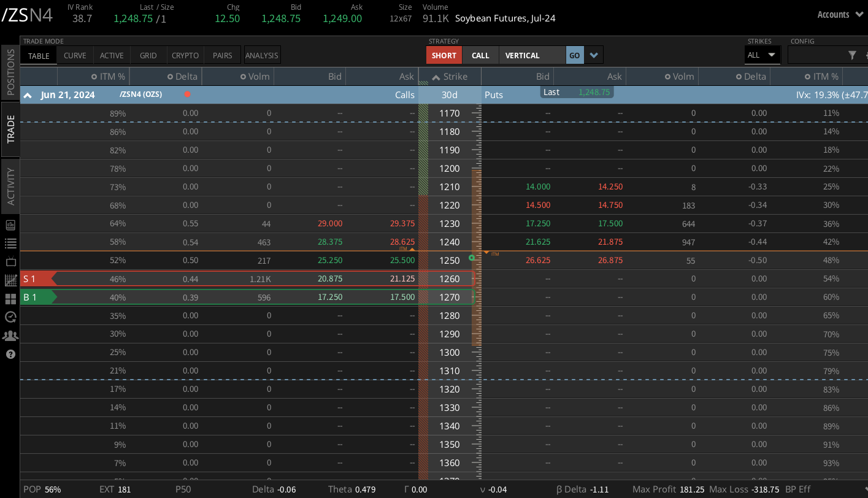Viewport: 868px width, 498px height.
Task: Open the ACTIVITY side tab
Action: coord(10,186)
